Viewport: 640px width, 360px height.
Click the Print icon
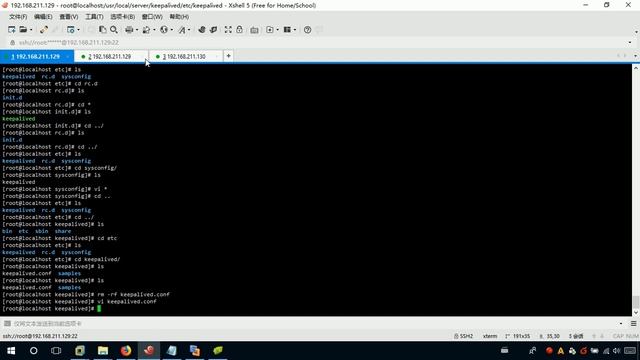[x=129, y=30]
